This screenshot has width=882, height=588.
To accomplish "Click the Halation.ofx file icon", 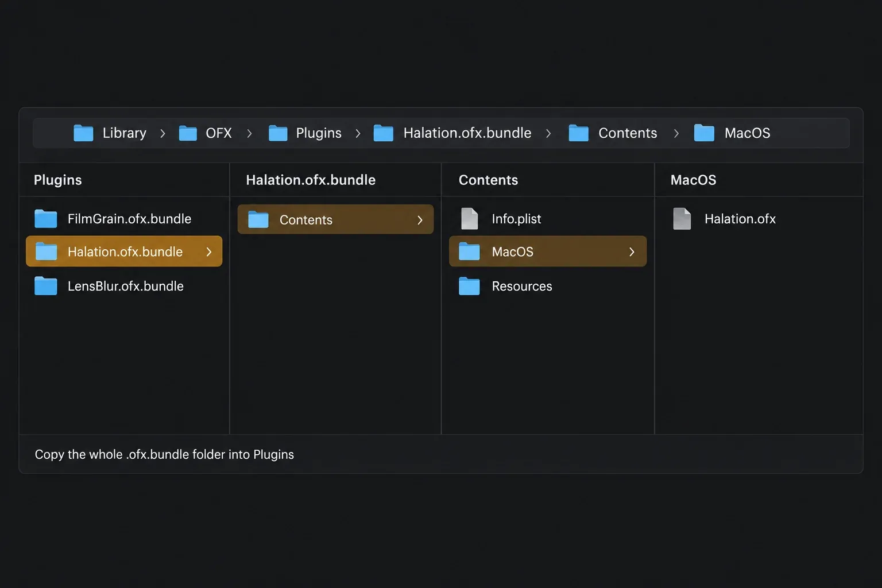I will click(682, 219).
